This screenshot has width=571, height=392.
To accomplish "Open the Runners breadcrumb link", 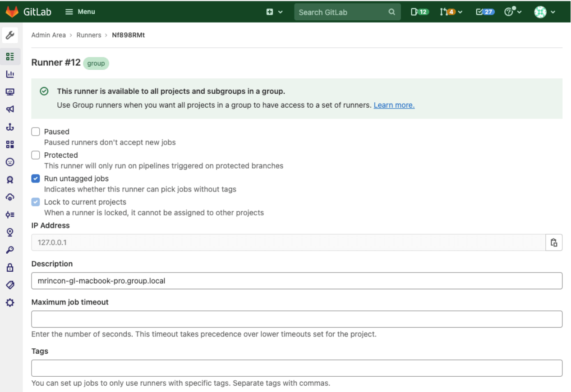I will [x=89, y=35].
